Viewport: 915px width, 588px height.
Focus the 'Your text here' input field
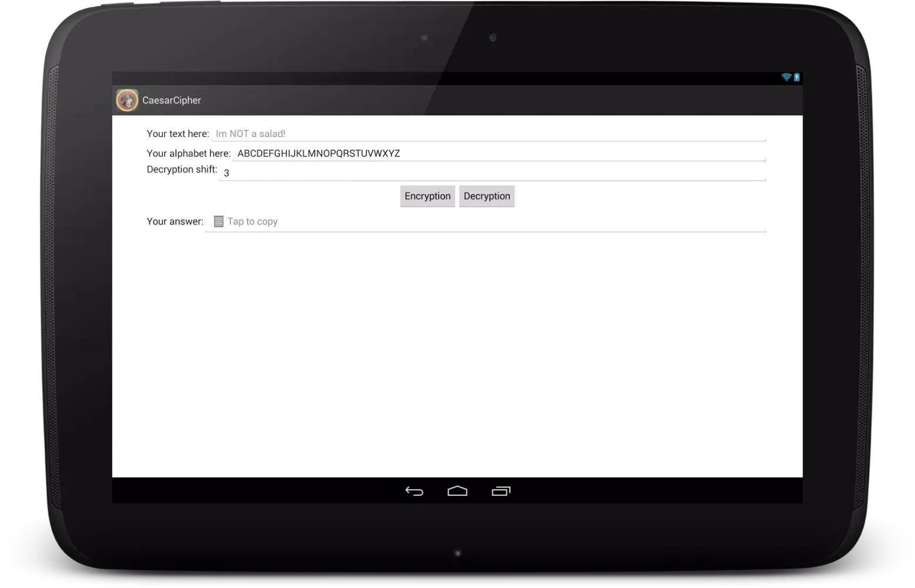[x=489, y=134]
